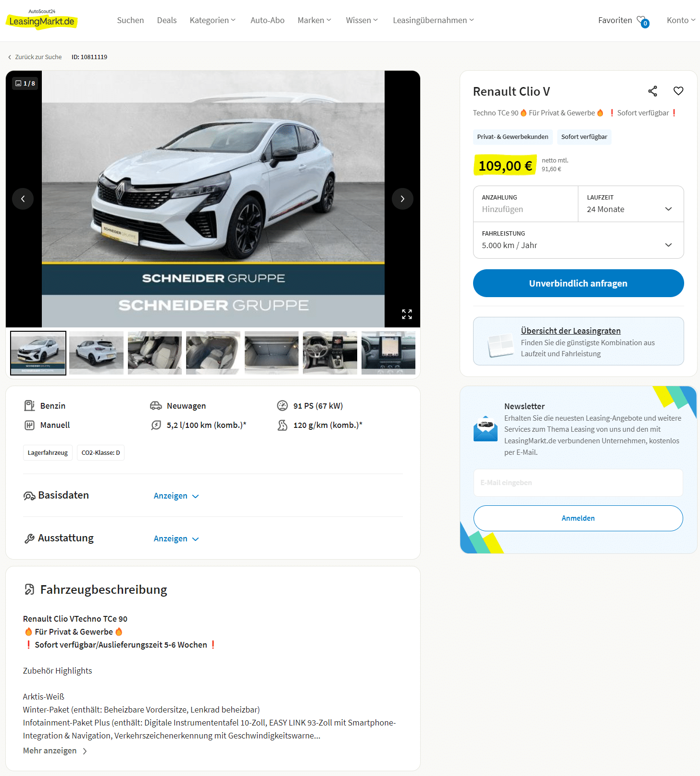Select the front seats thumbnail
The height and width of the screenshot is (776, 700).
155,353
